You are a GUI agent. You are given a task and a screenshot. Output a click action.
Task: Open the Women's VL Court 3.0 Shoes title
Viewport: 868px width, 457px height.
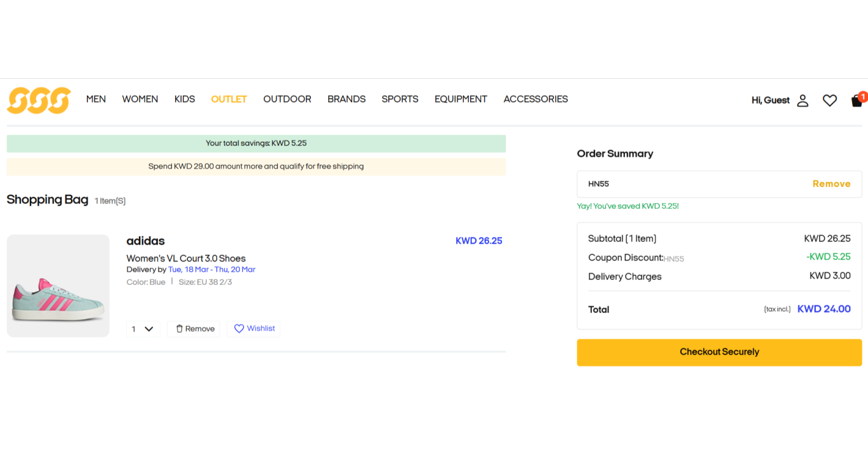click(x=186, y=258)
